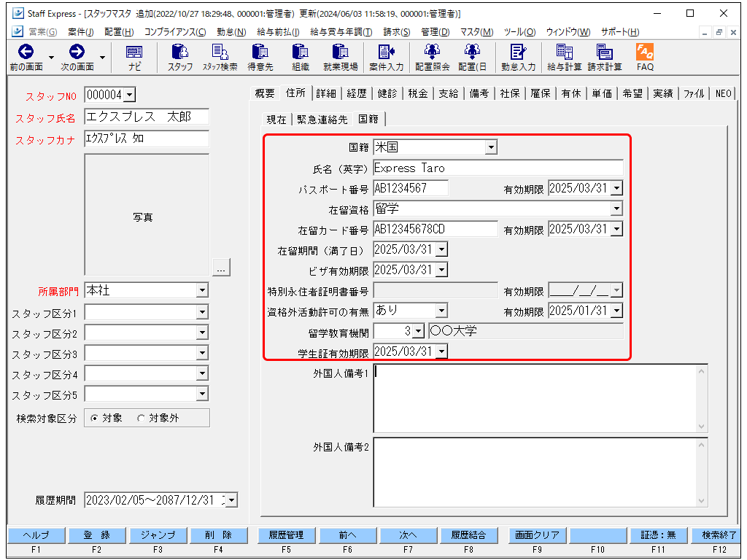Open the サポート(H) menu

click(620, 32)
